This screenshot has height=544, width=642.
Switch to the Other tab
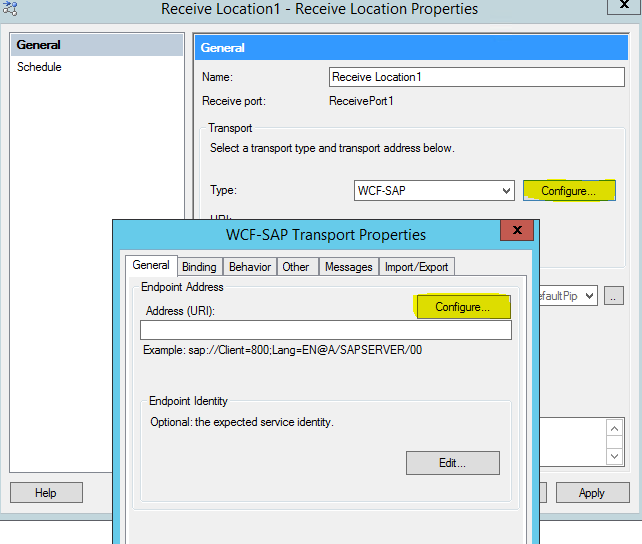click(298, 267)
